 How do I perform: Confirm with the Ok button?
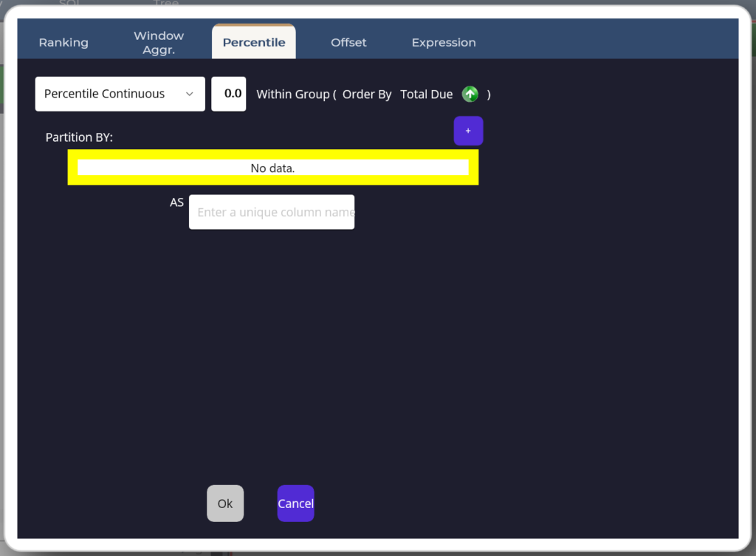[225, 504]
